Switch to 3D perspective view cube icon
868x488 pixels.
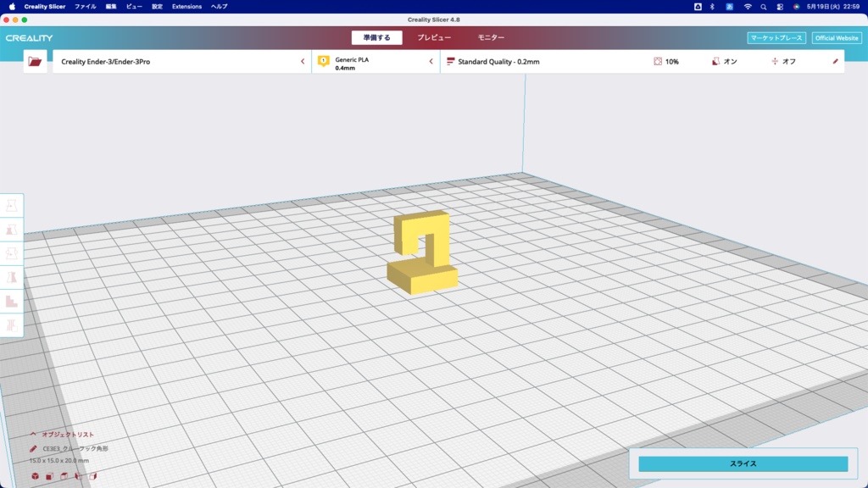coord(35,476)
